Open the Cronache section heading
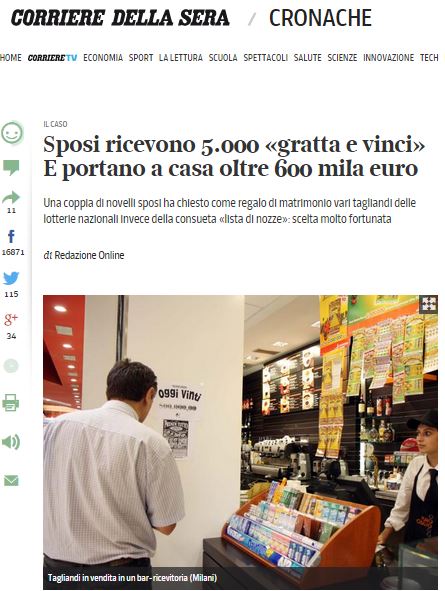 (x=320, y=18)
